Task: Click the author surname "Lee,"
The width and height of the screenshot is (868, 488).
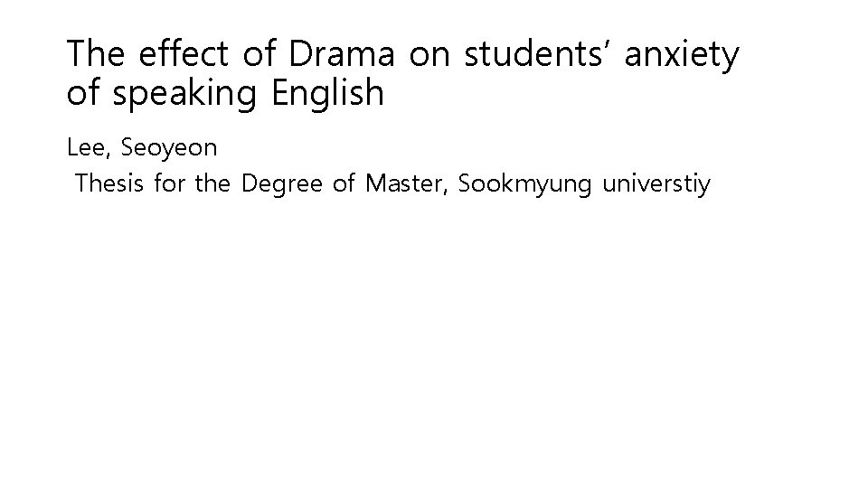Action: pos(87,147)
